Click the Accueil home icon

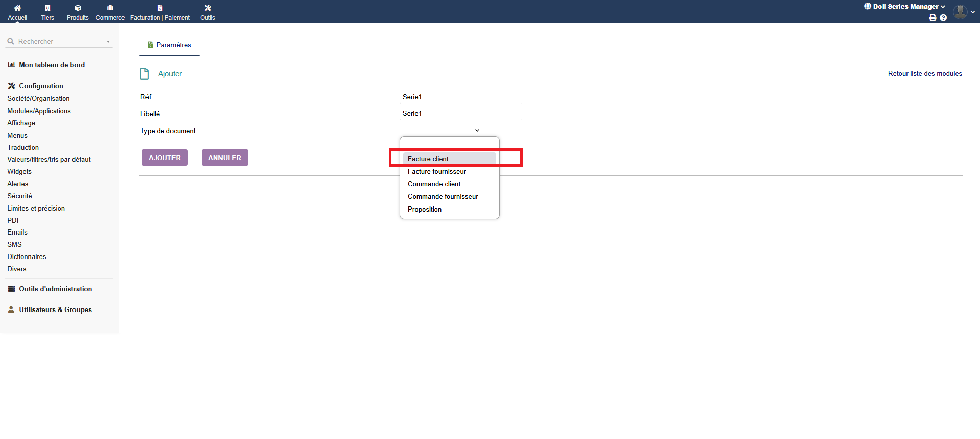click(17, 8)
